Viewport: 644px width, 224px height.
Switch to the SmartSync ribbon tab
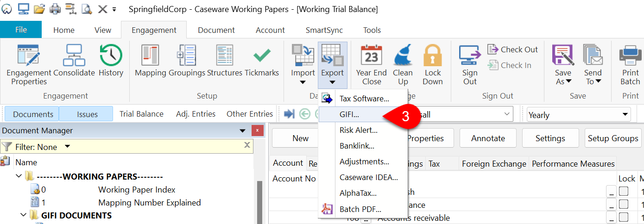(324, 30)
